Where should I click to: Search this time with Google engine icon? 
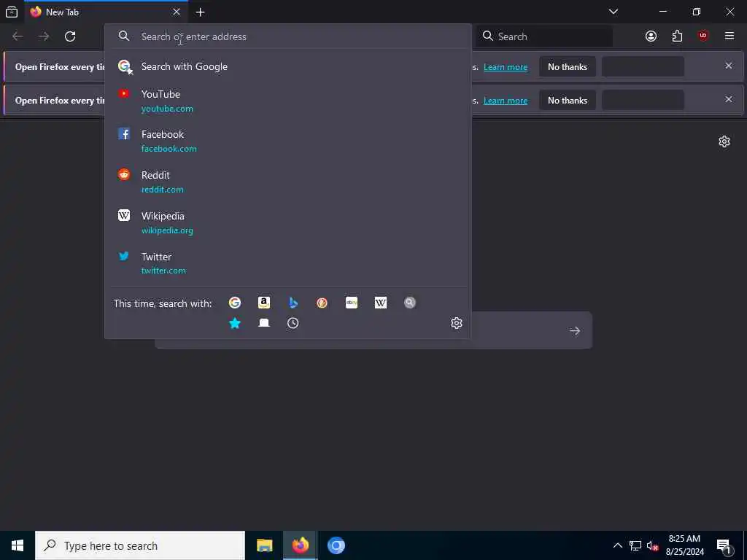(x=235, y=303)
